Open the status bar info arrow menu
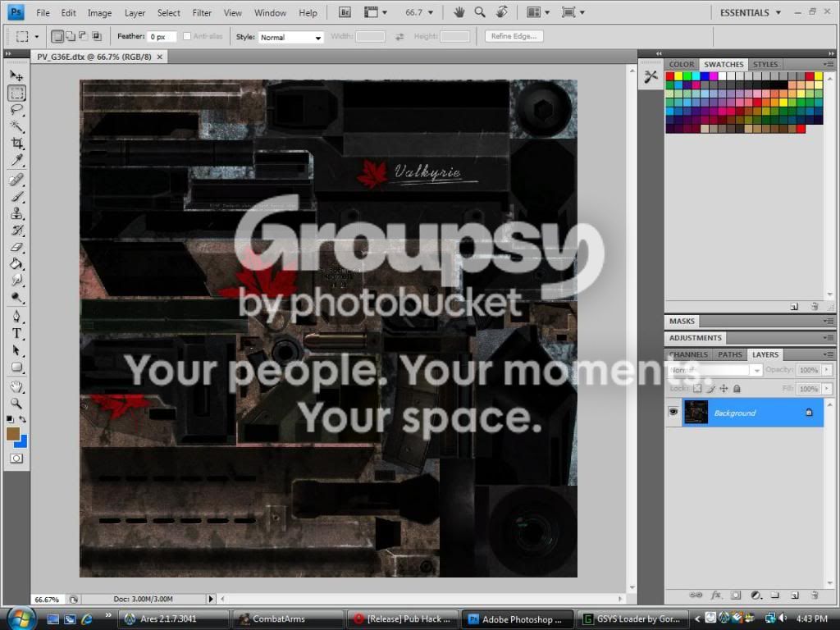 211,599
